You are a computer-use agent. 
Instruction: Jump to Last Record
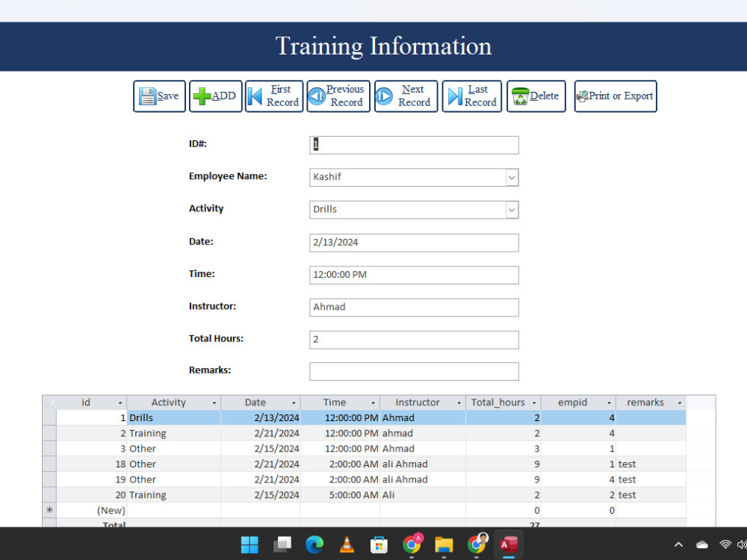point(471,96)
